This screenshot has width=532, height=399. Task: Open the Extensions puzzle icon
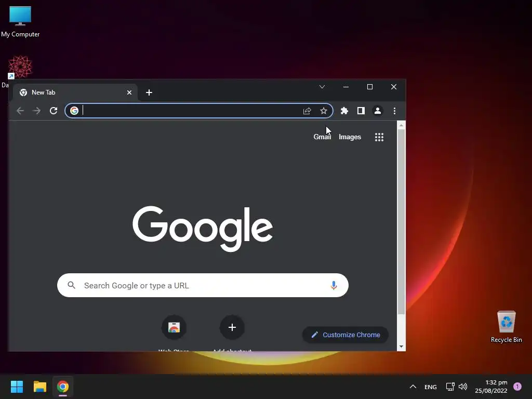tap(344, 111)
